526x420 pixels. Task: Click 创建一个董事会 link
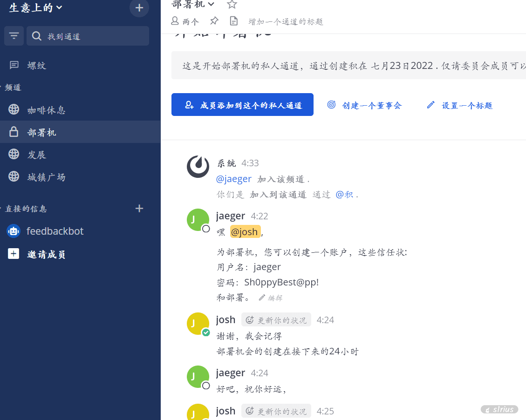click(364, 105)
